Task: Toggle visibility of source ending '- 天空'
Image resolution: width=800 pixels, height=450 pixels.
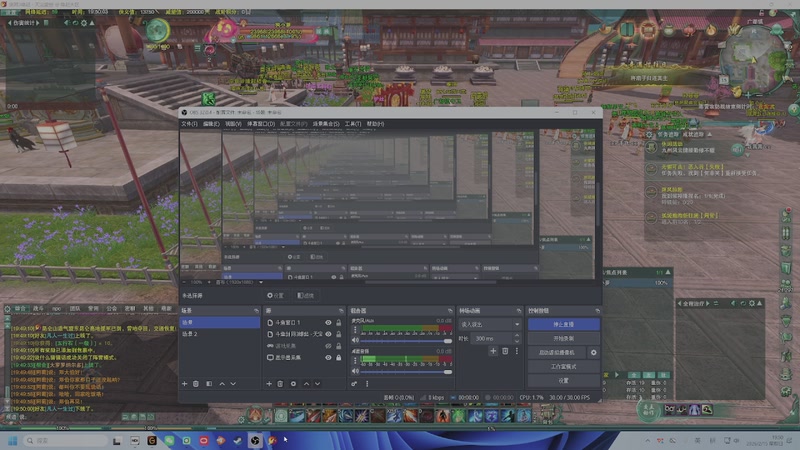Action: 328,334
